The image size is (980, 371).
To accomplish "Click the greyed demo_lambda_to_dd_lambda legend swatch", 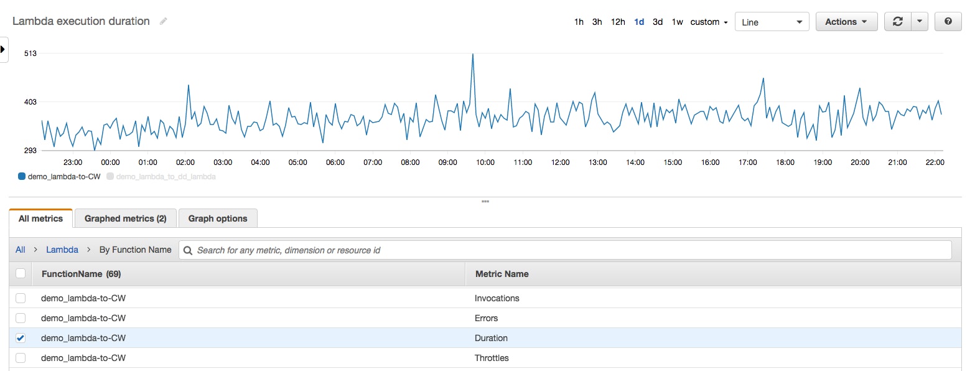I will click(x=110, y=177).
